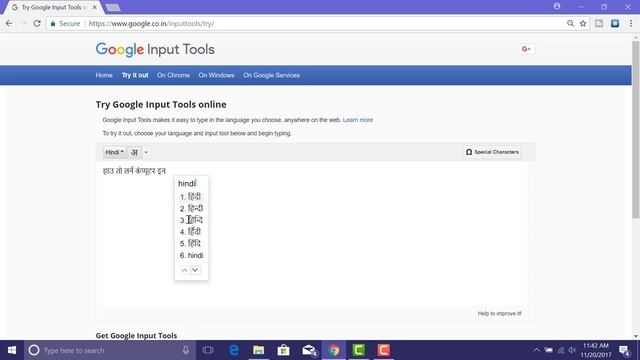
Task: Click the Google Input Tools logo
Action: pyautogui.click(x=155, y=49)
